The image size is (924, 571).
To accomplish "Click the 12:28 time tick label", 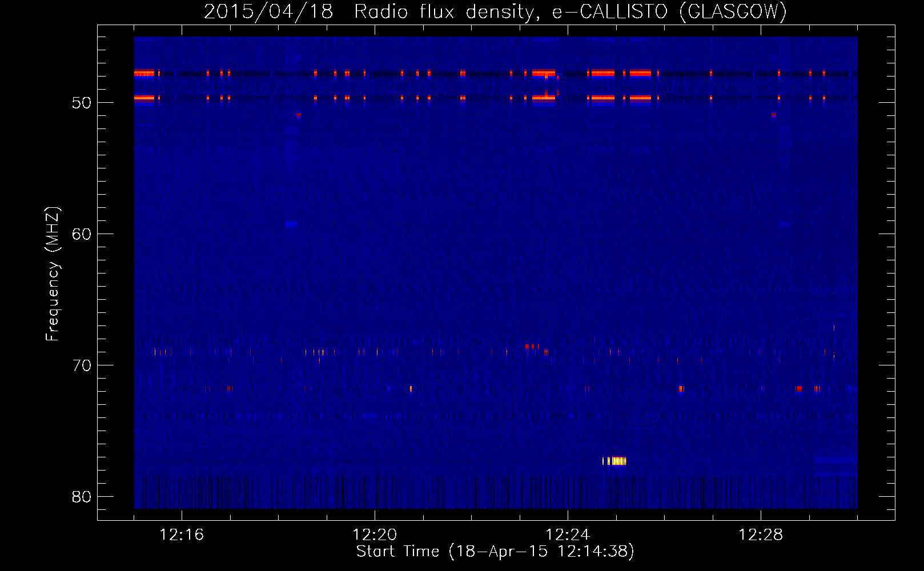I will pyautogui.click(x=761, y=535).
